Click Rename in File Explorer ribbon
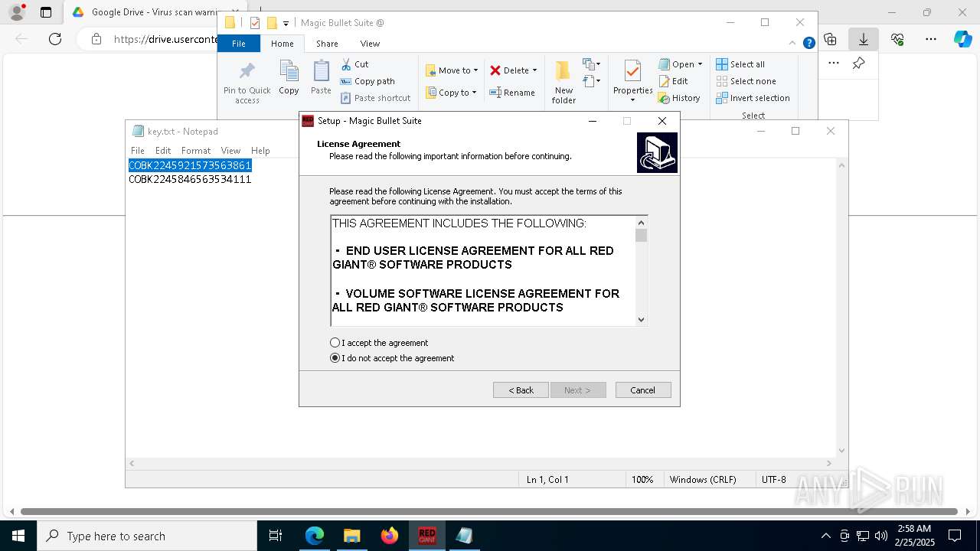Viewport: 980px width, 551px height. [x=512, y=93]
